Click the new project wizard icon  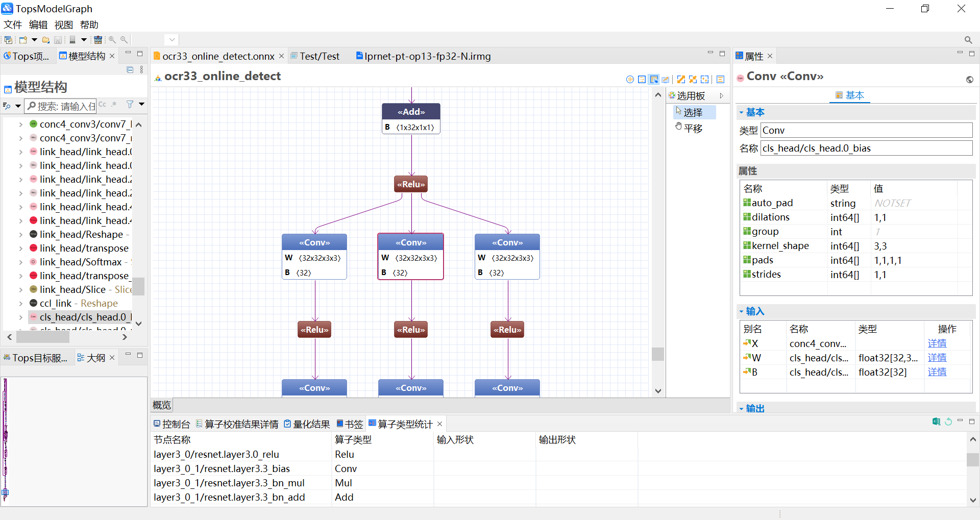(x=23, y=40)
